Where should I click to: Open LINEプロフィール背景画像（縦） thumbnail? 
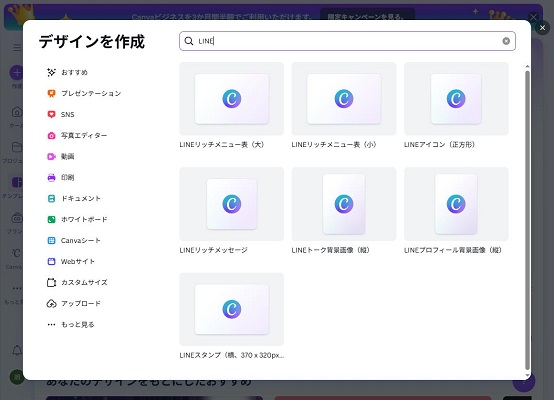pyautogui.click(x=456, y=204)
